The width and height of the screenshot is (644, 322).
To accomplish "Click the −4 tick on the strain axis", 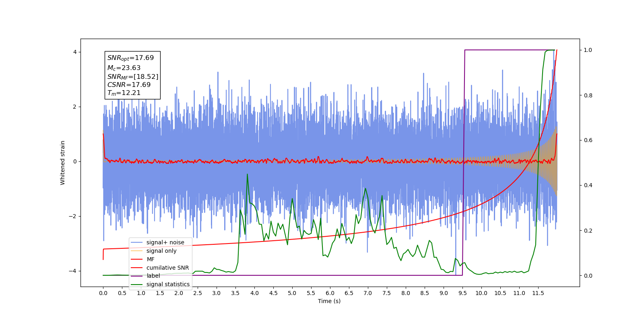I will click(73, 271).
